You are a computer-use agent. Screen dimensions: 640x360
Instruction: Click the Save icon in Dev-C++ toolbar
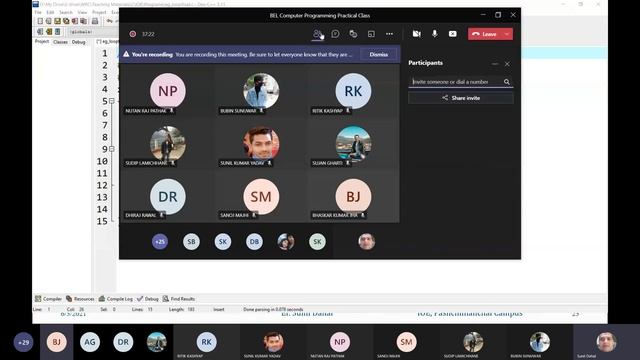point(58,21)
